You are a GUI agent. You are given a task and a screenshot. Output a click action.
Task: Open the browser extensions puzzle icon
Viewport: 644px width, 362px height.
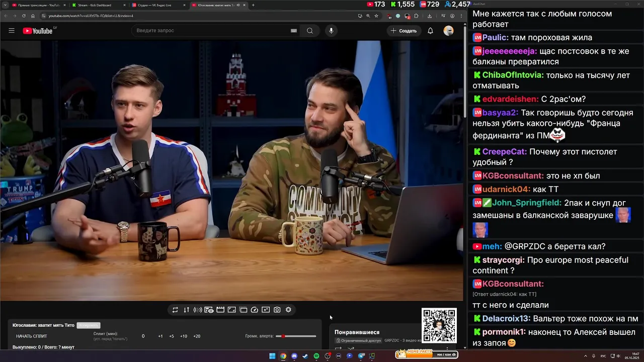click(416, 16)
